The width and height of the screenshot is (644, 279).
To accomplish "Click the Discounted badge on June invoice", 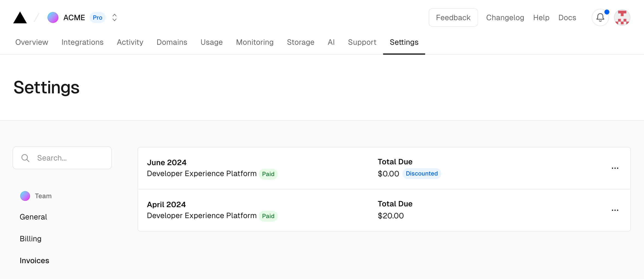I will point(422,174).
